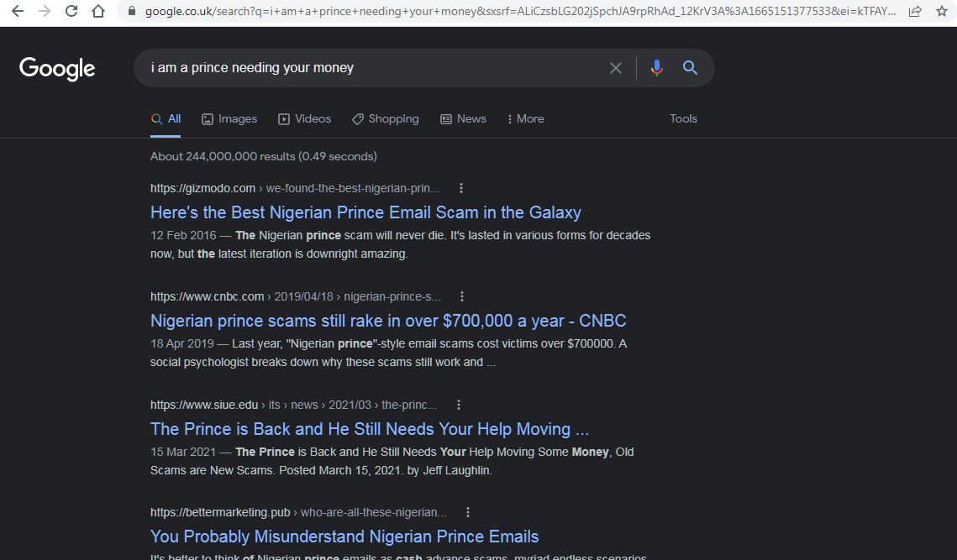
Task: Click the https://bettermarketing.pub breadcrumb URL
Action: tap(220, 512)
